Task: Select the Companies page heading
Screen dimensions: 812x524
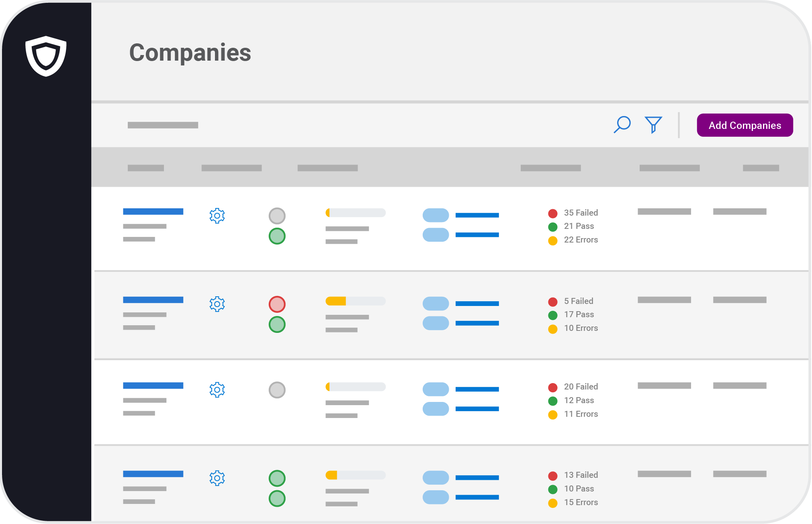Action: click(190, 52)
